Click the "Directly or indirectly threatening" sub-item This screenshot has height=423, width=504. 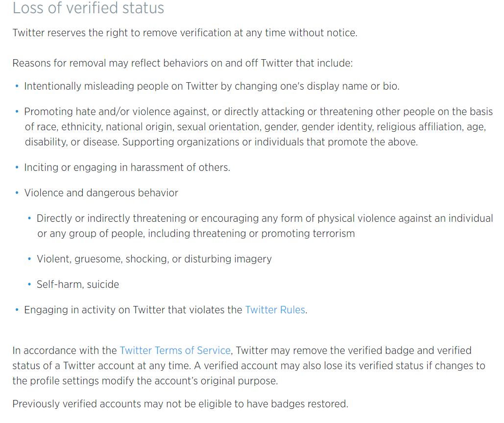264,218
